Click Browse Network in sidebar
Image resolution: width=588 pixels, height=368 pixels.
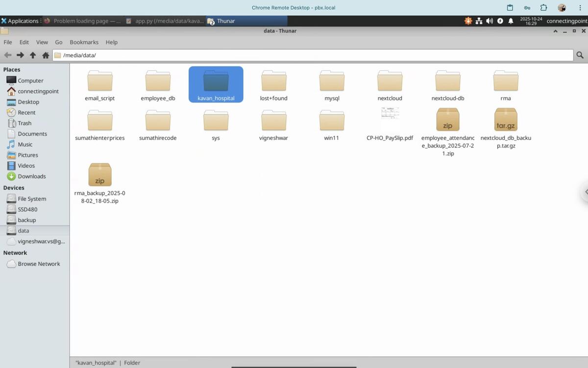click(x=39, y=264)
